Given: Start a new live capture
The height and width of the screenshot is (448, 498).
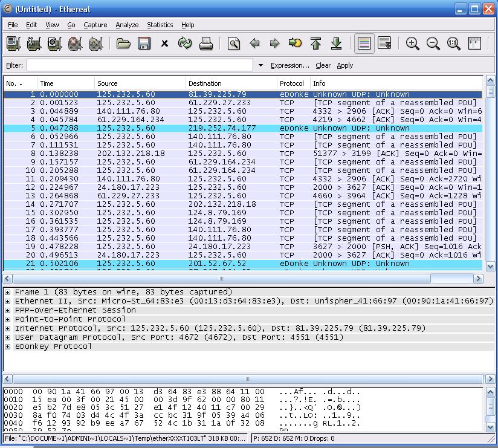Looking at the screenshot, I should [54, 43].
